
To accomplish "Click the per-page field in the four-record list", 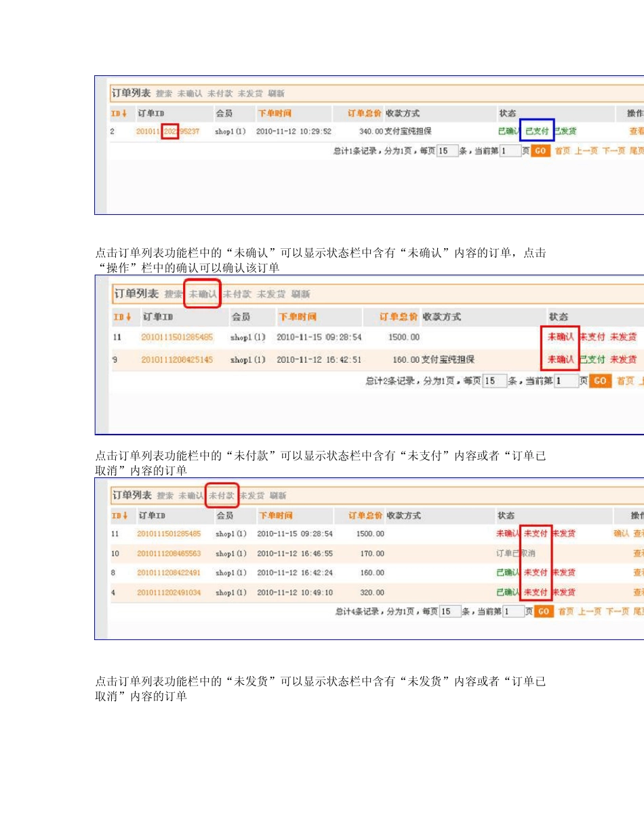I will [x=449, y=612].
